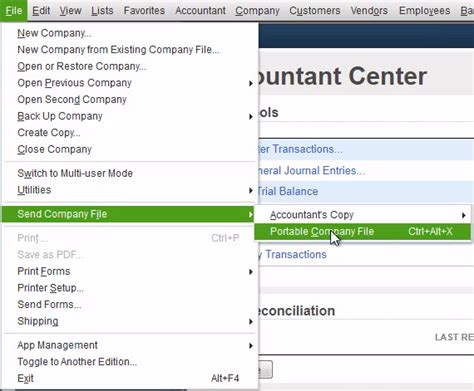Open the Favorites menu
Image resolution: width=474 pixels, height=391 pixels.
144,11
